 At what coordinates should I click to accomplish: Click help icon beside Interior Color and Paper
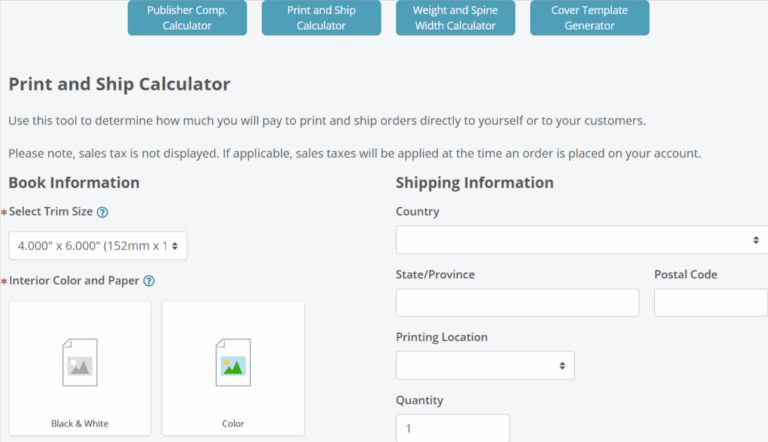tap(149, 281)
